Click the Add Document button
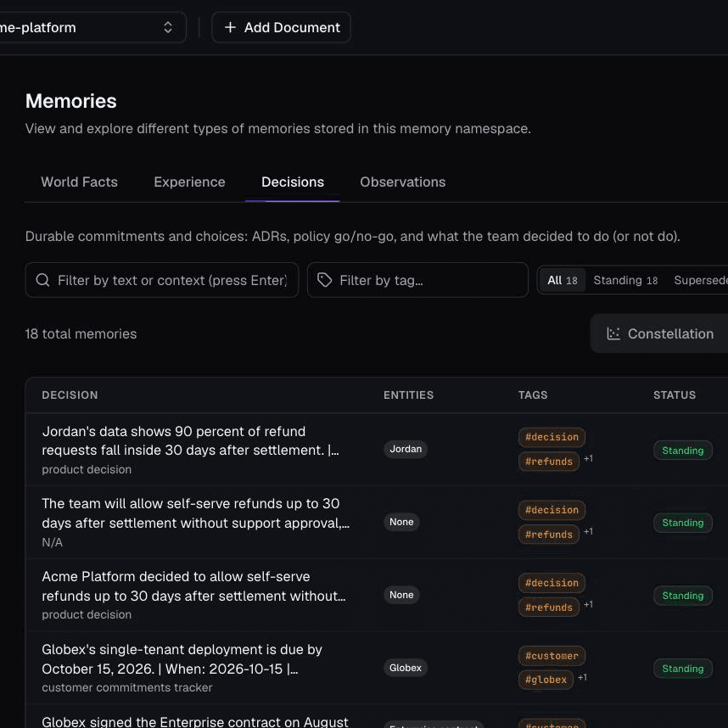Screen dimensions: 728x728 pos(282,27)
